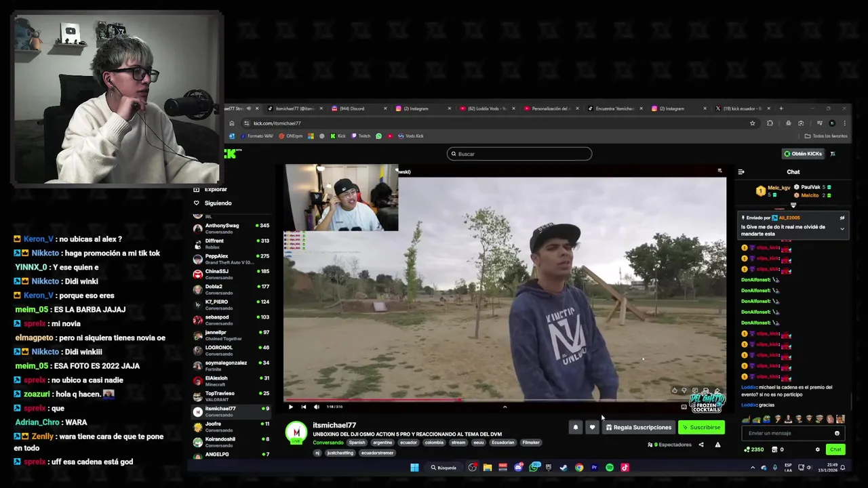The width and height of the screenshot is (868, 488).
Task: Show hidden system tray icons chevron
Action: [x=752, y=468]
